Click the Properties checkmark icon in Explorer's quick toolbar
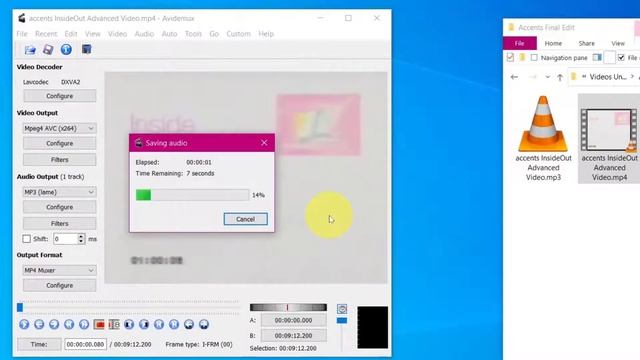This screenshot has width=640, height=360. [510, 58]
